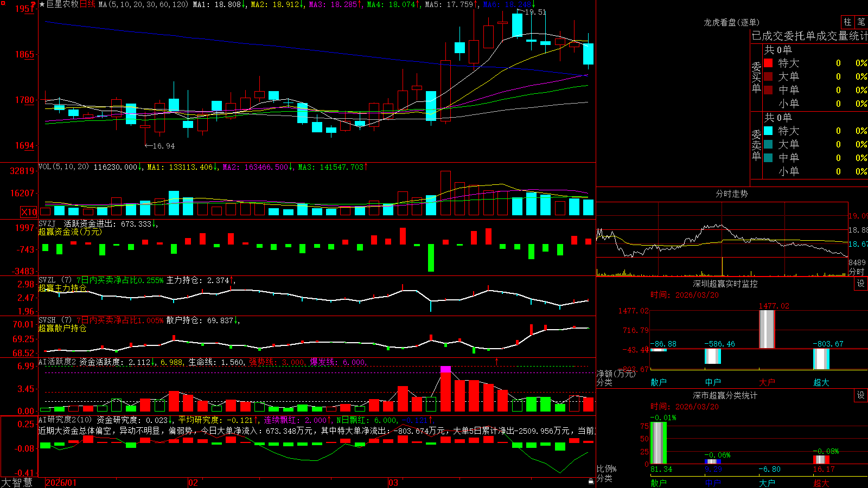Click the dark red 中单 buy-order swatch

[768, 89]
